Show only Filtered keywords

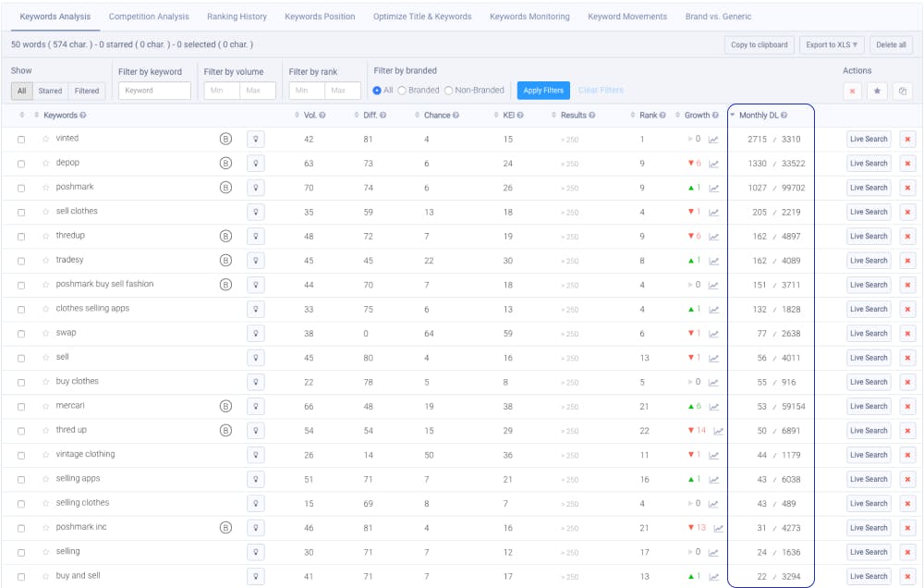click(87, 91)
